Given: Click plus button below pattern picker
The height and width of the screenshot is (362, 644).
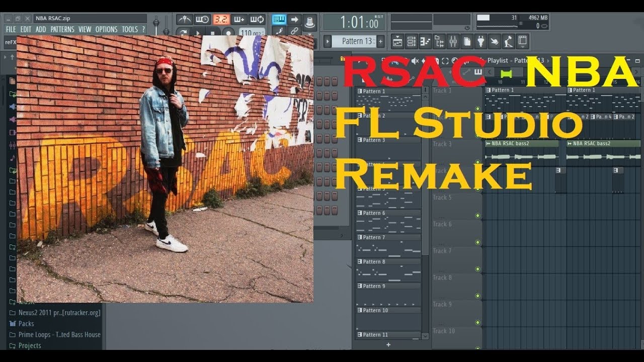Looking at the screenshot, I should [x=388, y=345].
